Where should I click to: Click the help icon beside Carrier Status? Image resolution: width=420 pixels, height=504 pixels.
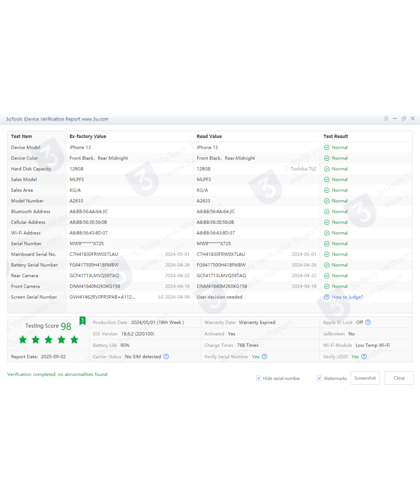pyautogui.click(x=166, y=357)
